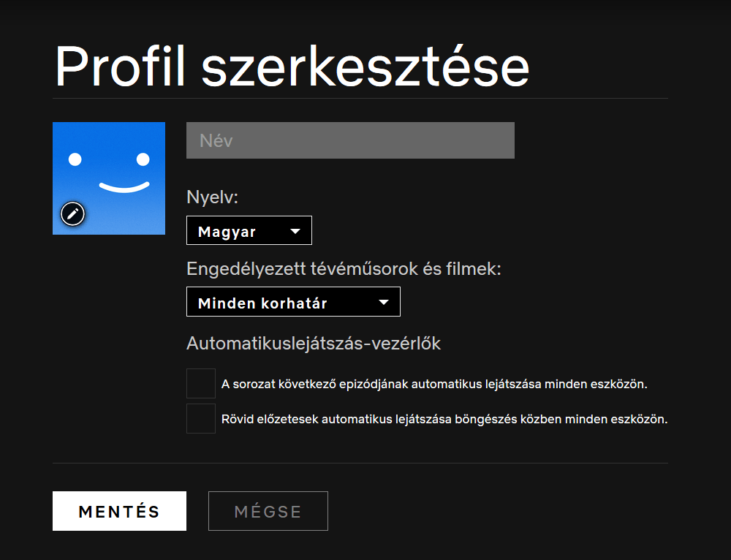Click the smile curve on the avatar
This screenshot has width=731, height=560.
(124, 187)
